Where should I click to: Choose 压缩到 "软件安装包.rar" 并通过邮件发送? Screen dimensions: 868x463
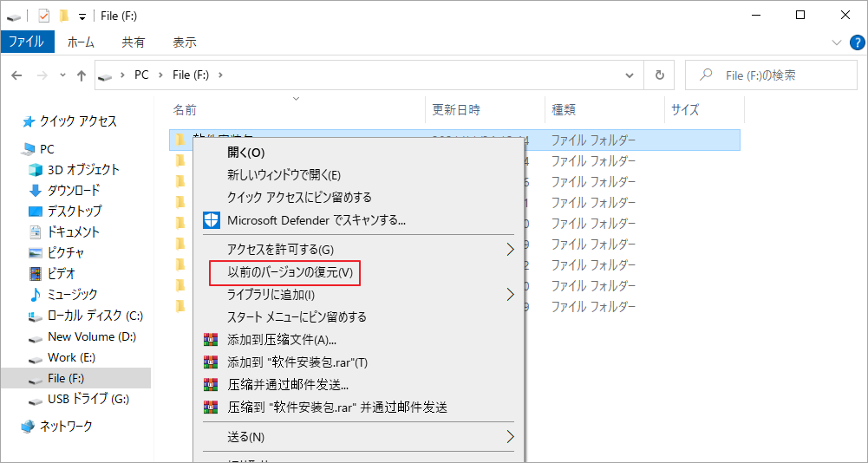pos(359,408)
